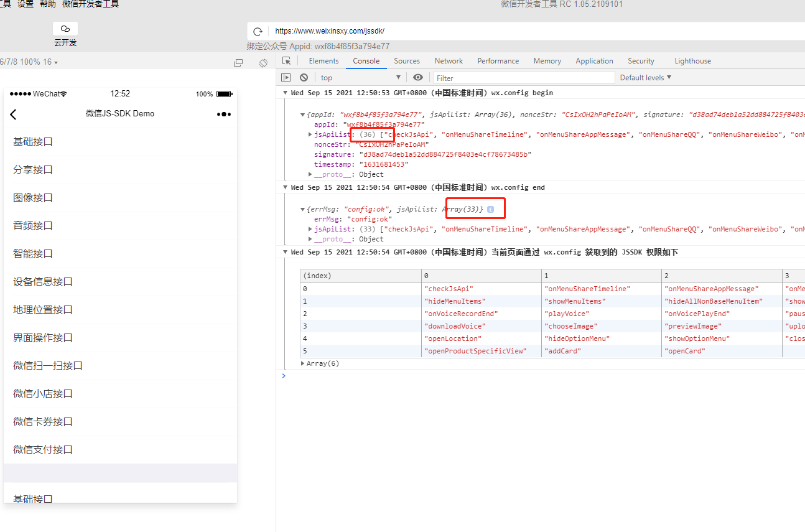Collapse the errMsg config:ok object
Viewport: 805px width, 532px height.
click(x=303, y=209)
